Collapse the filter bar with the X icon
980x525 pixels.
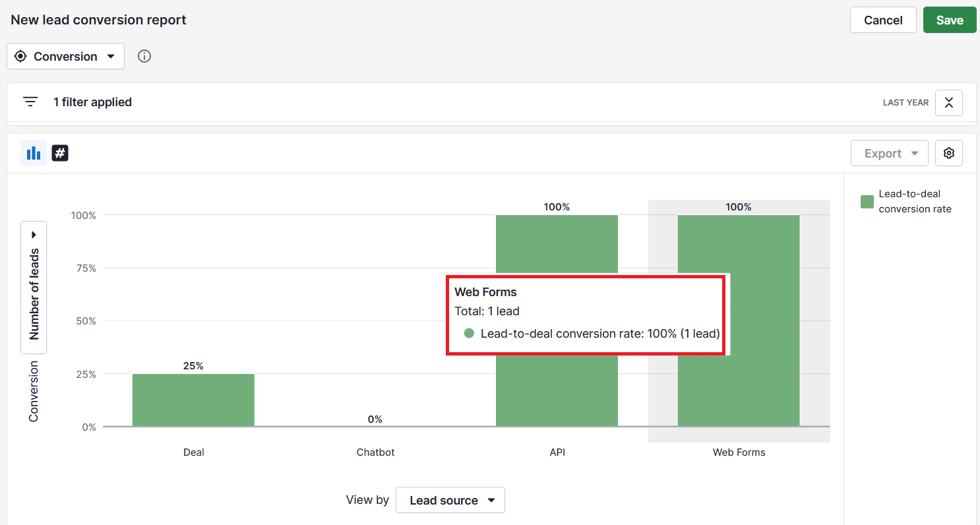point(948,102)
